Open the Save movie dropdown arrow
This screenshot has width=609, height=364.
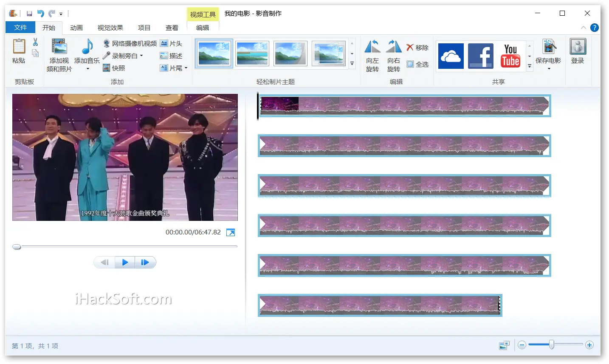click(x=549, y=69)
